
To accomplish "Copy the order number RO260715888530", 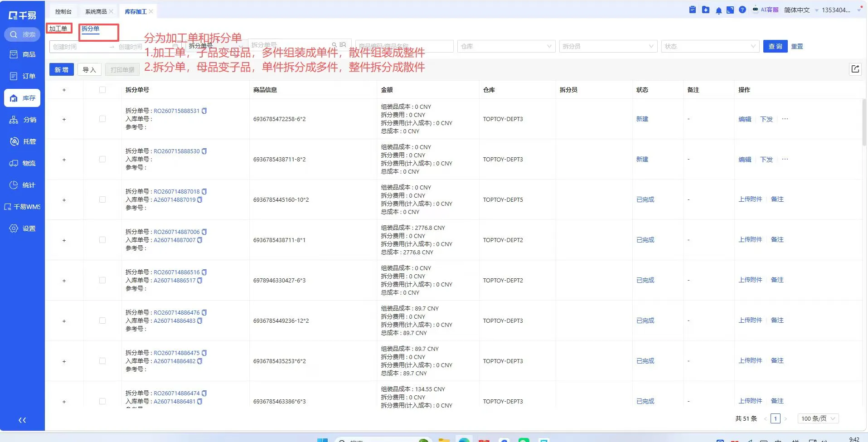I will tap(204, 151).
